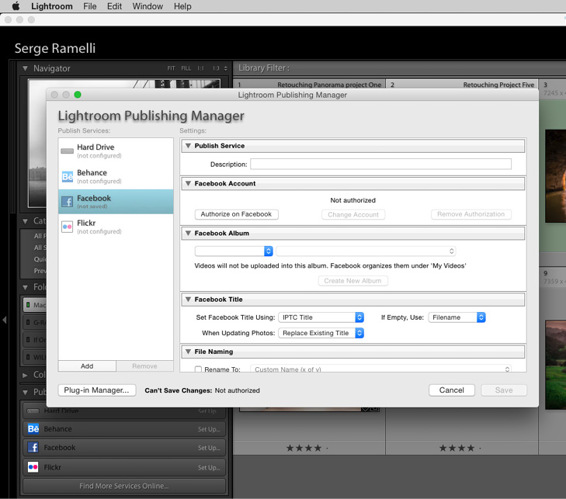566x499 pixels.
Task: Open the Facebook Album type dropdown
Action: [234, 251]
